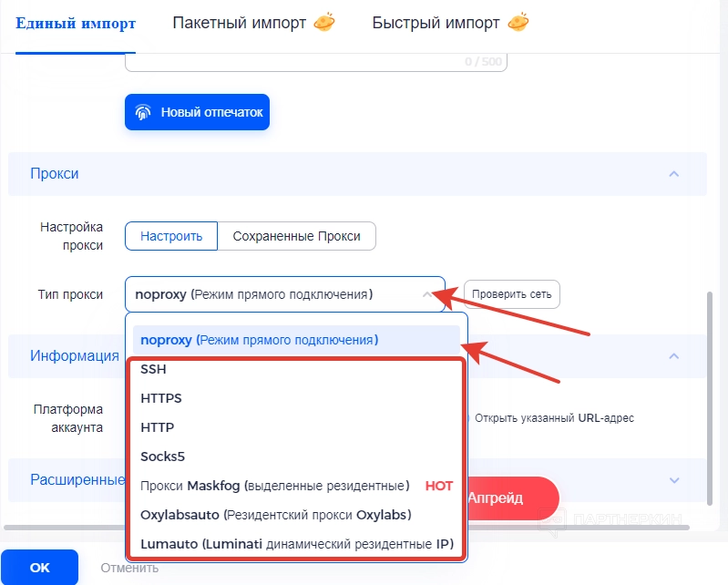Choose Socks5 in the proxy dropdown

(x=163, y=457)
